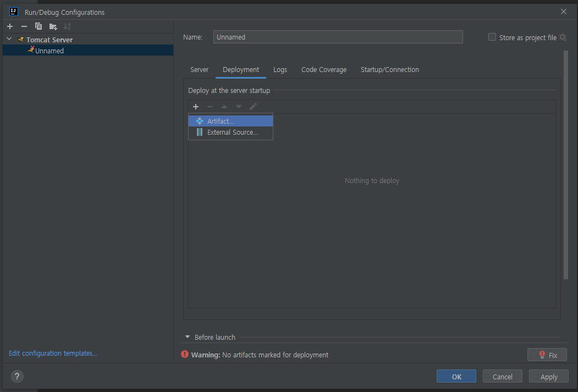Collapse the Tomcat Server tree node

click(x=9, y=39)
